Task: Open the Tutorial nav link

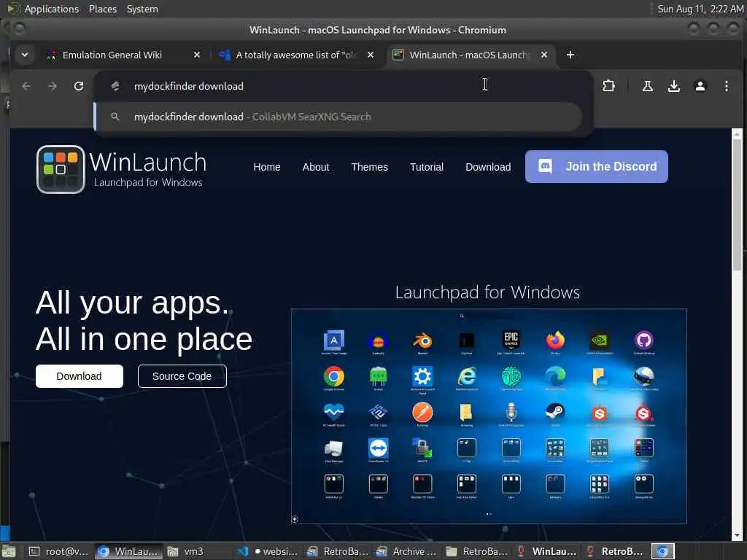Action: point(426,167)
